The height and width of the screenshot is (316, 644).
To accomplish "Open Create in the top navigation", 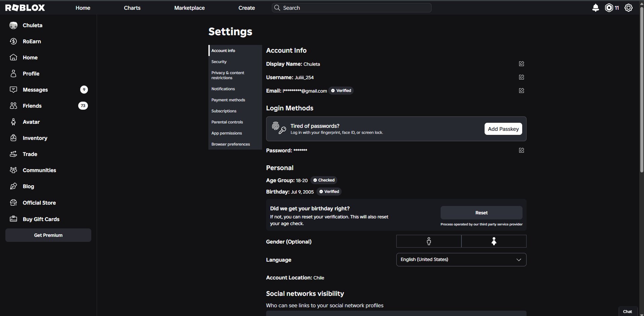I will pos(247,8).
